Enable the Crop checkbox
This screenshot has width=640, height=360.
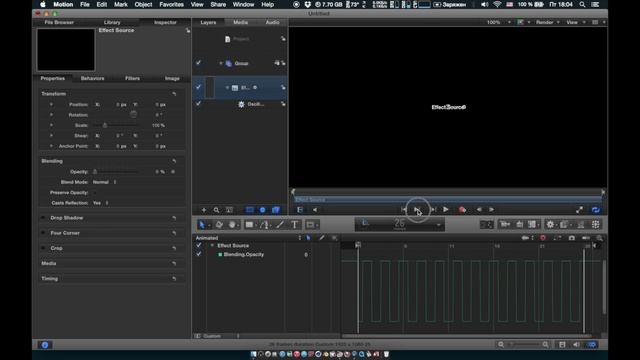pyautogui.click(x=43, y=248)
